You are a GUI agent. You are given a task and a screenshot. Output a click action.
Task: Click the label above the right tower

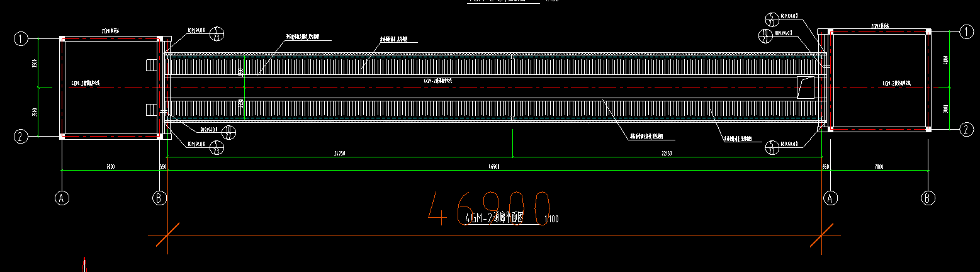coord(879,26)
